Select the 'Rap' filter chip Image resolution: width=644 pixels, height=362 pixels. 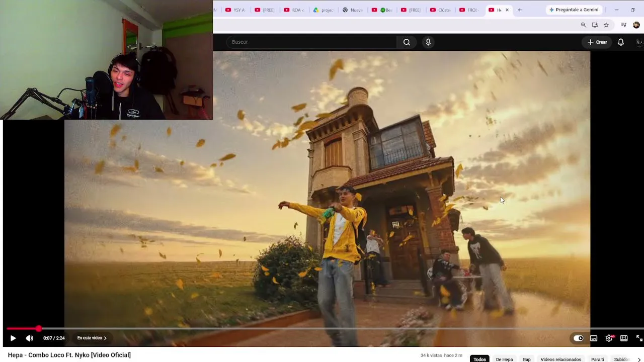tap(527, 359)
